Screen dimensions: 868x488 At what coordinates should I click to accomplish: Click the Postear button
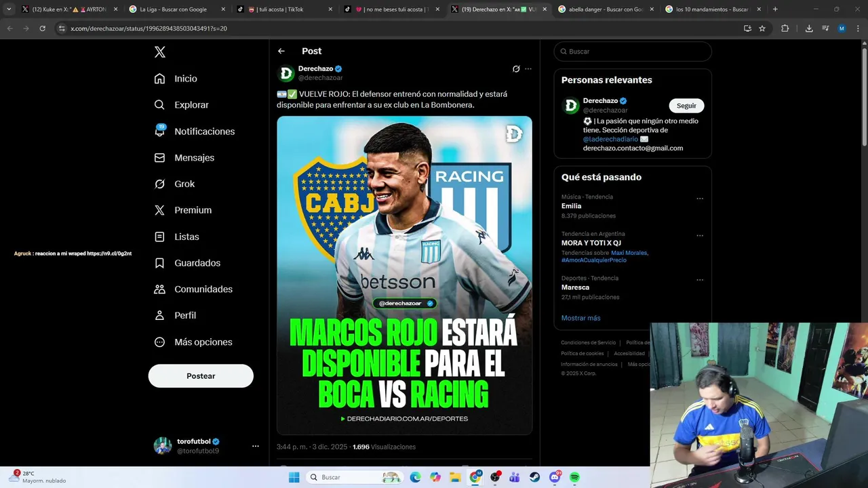[x=201, y=376]
